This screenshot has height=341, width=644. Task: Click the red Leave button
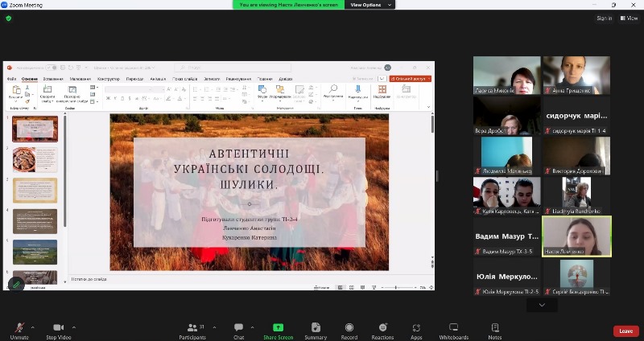click(x=625, y=331)
